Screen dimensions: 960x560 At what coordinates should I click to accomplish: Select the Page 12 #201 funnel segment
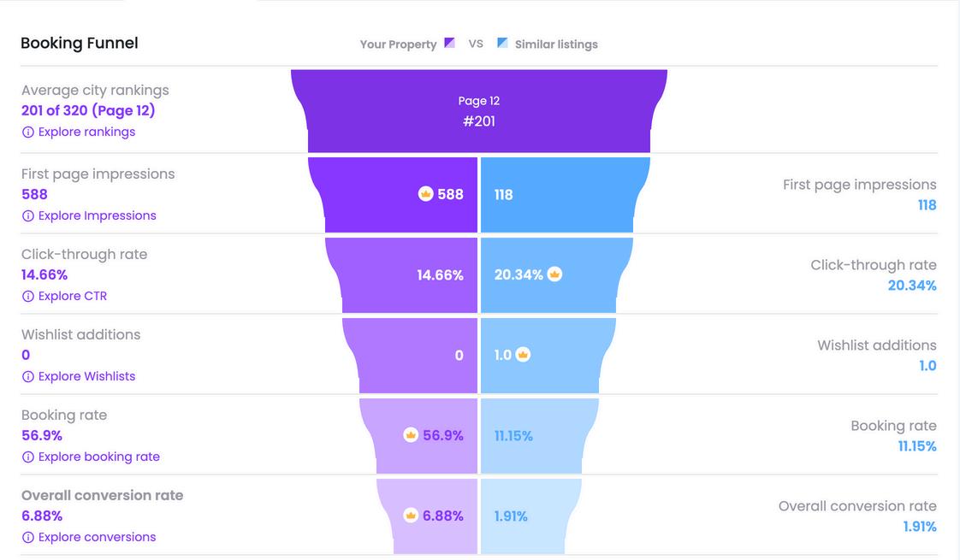pyautogui.click(x=479, y=111)
